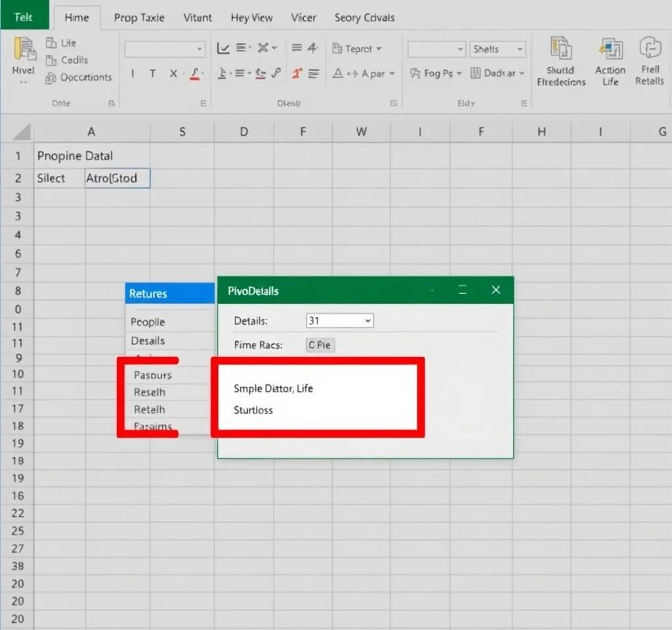Open the Action Life ribbon icon
The image size is (672, 630).
610,50
